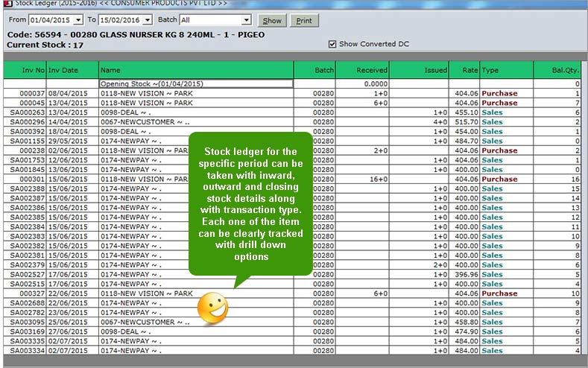Toggle the Show Converted DC checkbox

pyautogui.click(x=332, y=44)
